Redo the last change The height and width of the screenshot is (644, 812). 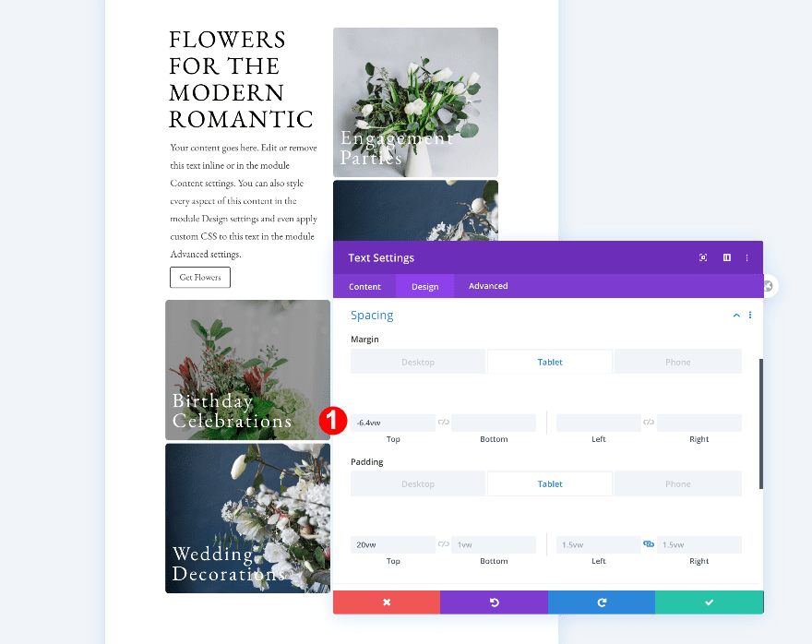coord(602,602)
